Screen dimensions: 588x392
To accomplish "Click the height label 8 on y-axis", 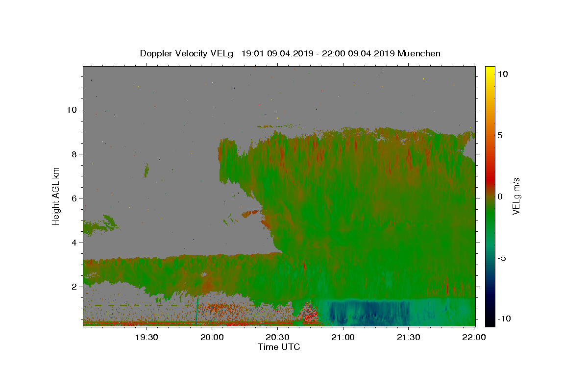I will 73,154.
